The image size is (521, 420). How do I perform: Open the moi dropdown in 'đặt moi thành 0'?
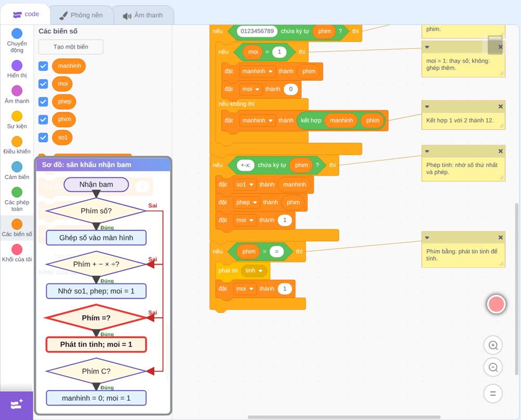(251, 89)
